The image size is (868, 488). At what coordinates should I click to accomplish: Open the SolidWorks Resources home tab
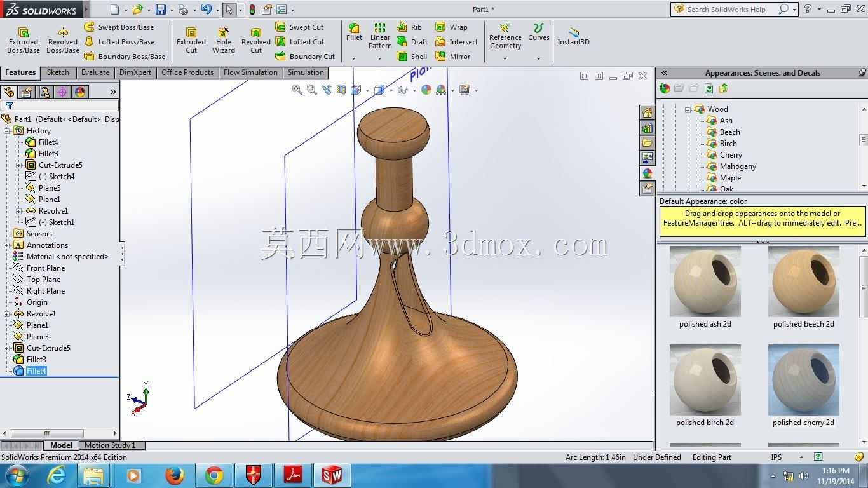647,112
